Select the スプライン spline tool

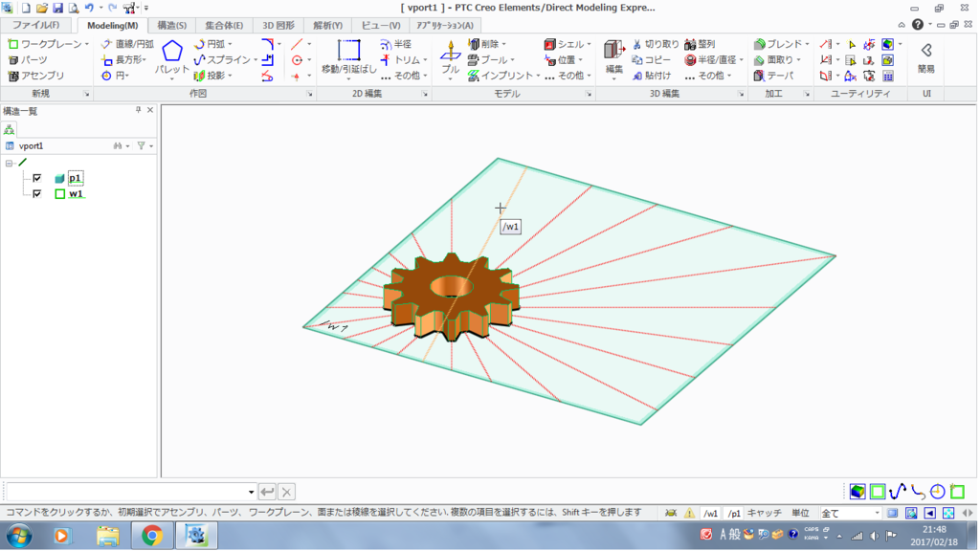click(222, 60)
